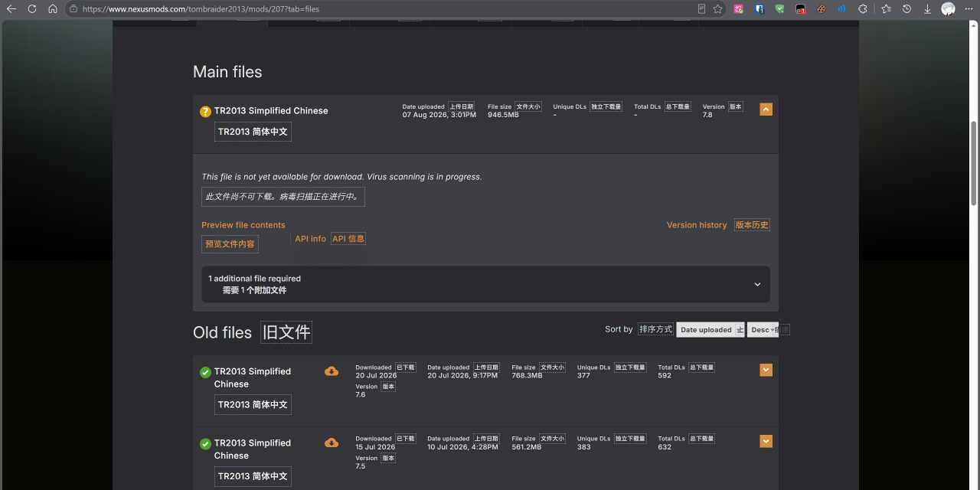Click the Main files heading
This screenshot has height=490, width=980.
click(227, 72)
